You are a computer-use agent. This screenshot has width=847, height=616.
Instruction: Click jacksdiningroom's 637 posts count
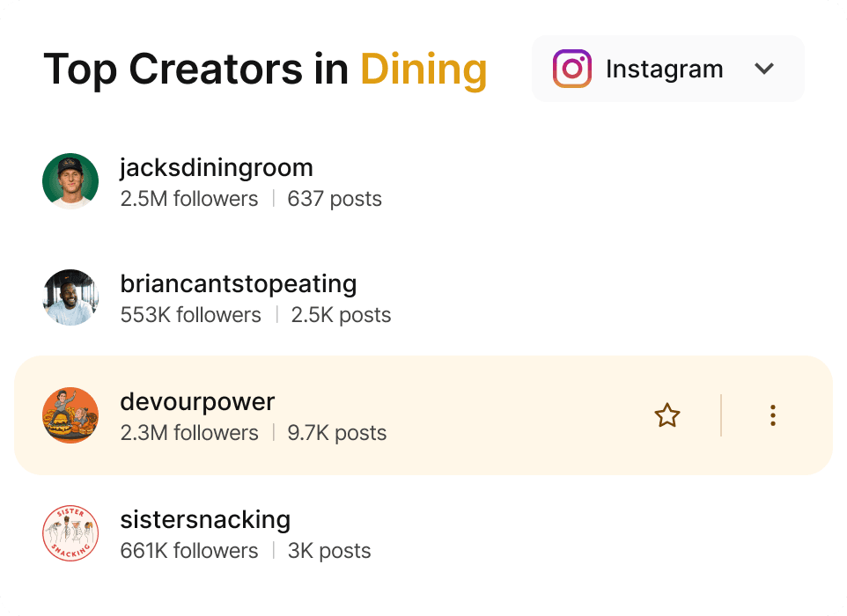pos(335,199)
